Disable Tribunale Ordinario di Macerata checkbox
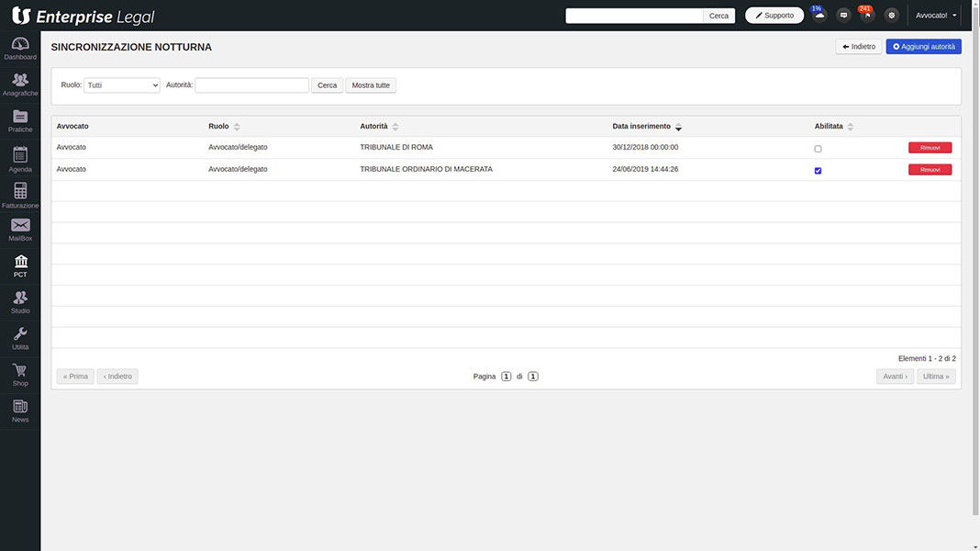This screenshot has height=551, width=980. pos(818,171)
